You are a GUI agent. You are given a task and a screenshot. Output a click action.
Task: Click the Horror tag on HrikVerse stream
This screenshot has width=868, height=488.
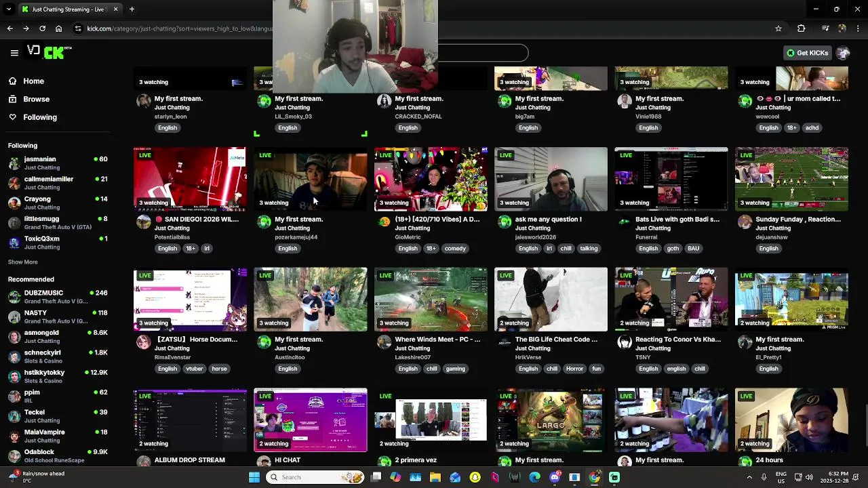click(x=574, y=369)
